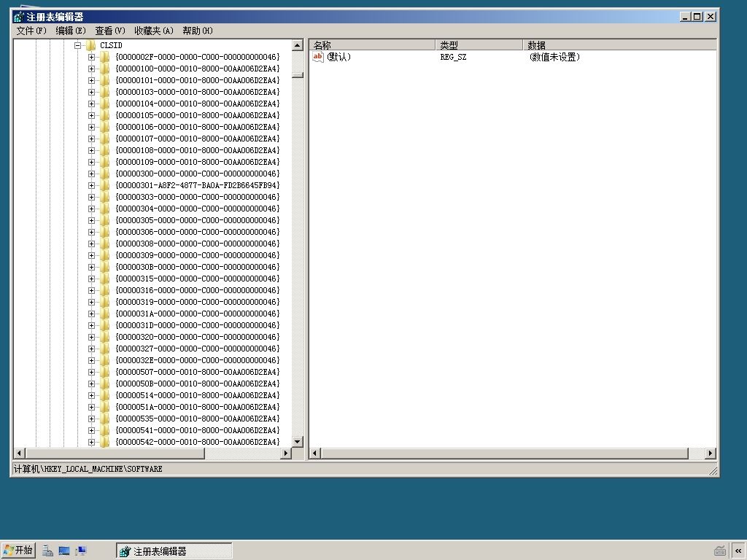This screenshot has width=747, height=560.
Task: Select key {00000541-0000-0010-8000-00AA006D2EA4}
Action: 197,430
